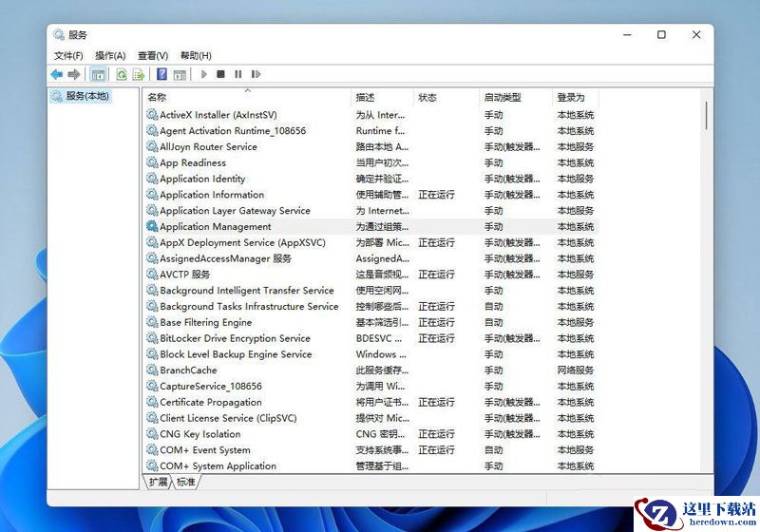Select Certificate Propagation service
The width and height of the screenshot is (760, 532).
(370, 402)
